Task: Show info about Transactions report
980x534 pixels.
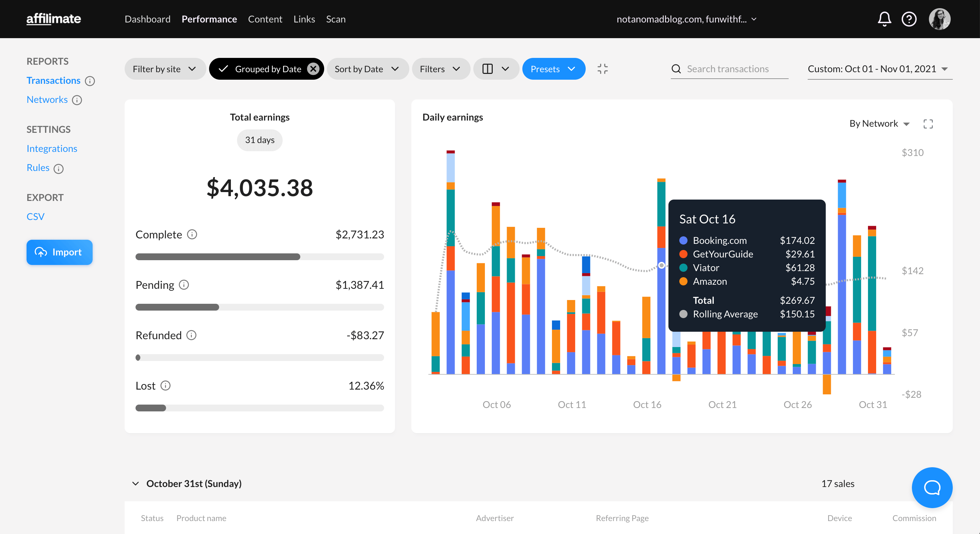Action: pos(90,81)
